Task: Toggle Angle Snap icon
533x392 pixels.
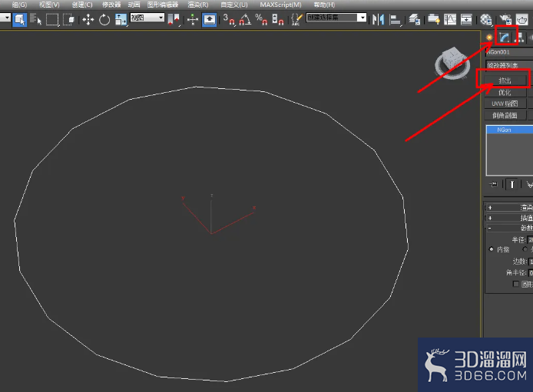Action: click(x=245, y=19)
